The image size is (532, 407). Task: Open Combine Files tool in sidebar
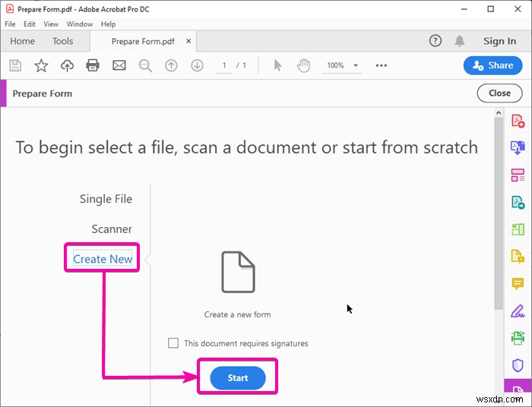tap(518, 148)
